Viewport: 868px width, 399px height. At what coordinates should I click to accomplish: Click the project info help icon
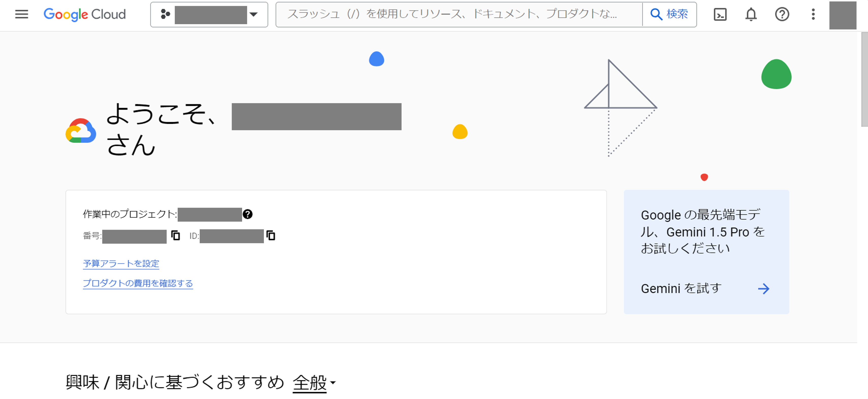248,214
